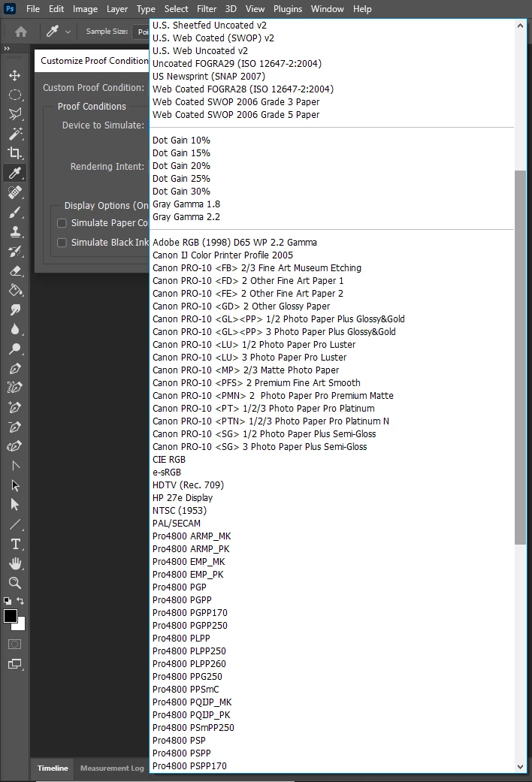The image size is (532, 782).
Task: Select the Paint Bucket tool
Action: (x=15, y=290)
